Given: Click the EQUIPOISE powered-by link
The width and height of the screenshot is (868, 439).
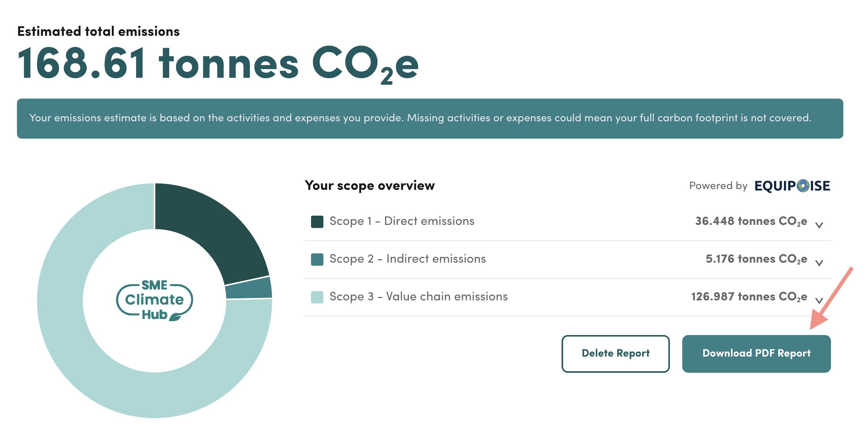Looking at the screenshot, I should (x=792, y=186).
